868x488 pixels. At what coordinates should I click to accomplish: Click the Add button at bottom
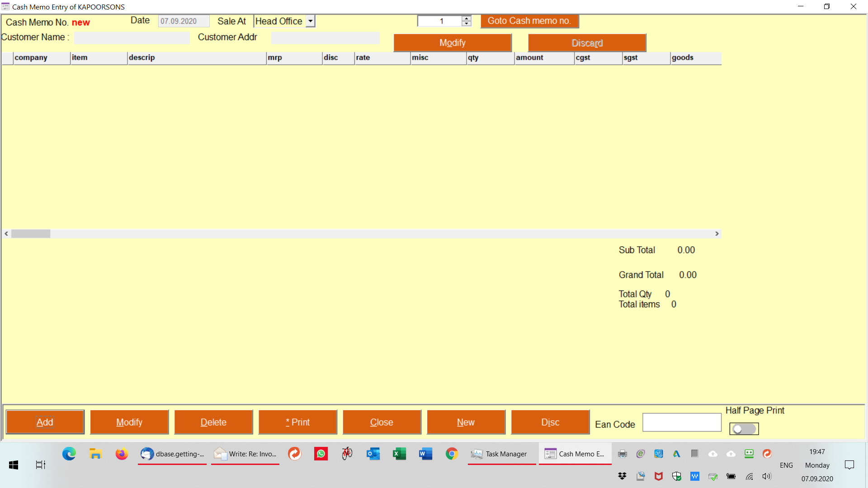[45, 422]
